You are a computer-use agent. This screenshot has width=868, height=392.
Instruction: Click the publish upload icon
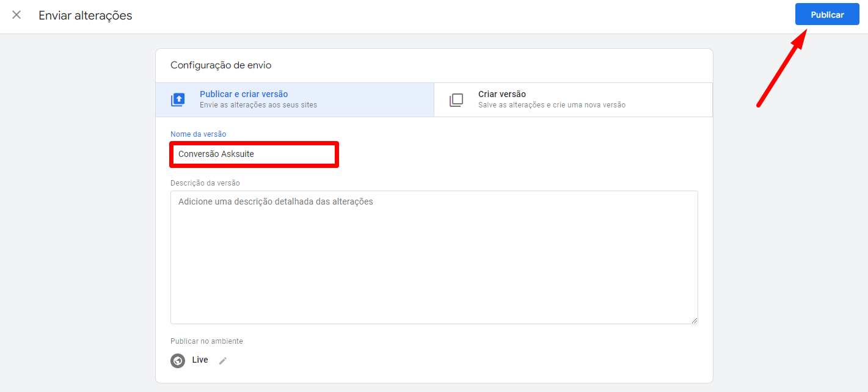pos(178,100)
